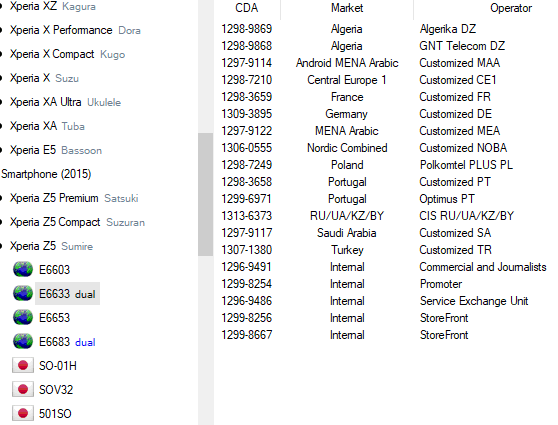Screen dimensions: 558x425
Task: Select the Service Exchange Unit row
Action: (x=386, y=301)
